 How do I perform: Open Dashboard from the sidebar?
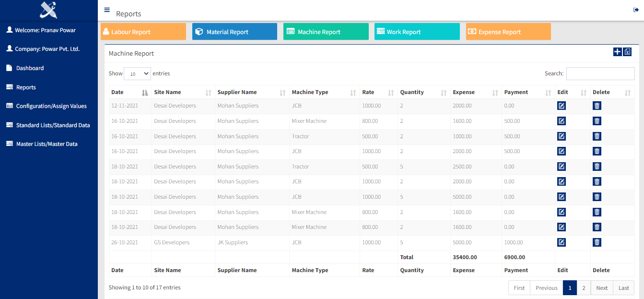30,68
